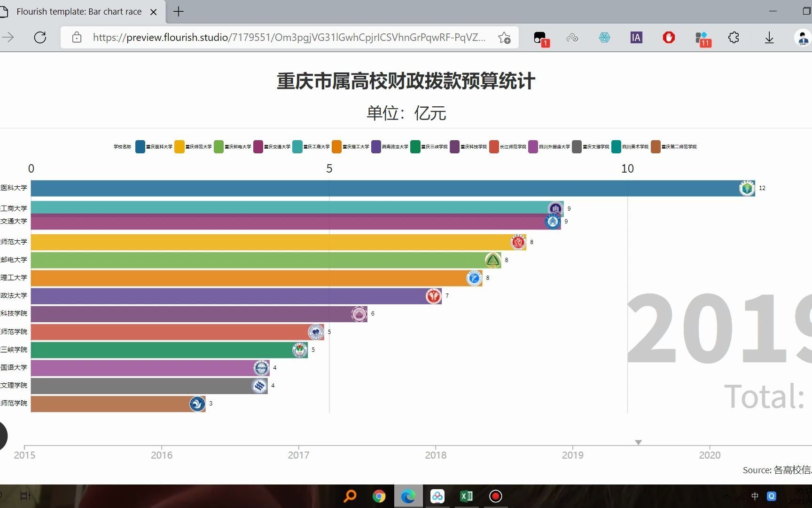Jump to 2018 on the timeline
The width and height of the screenshot is (812, 508).
[x=436, y=455]
